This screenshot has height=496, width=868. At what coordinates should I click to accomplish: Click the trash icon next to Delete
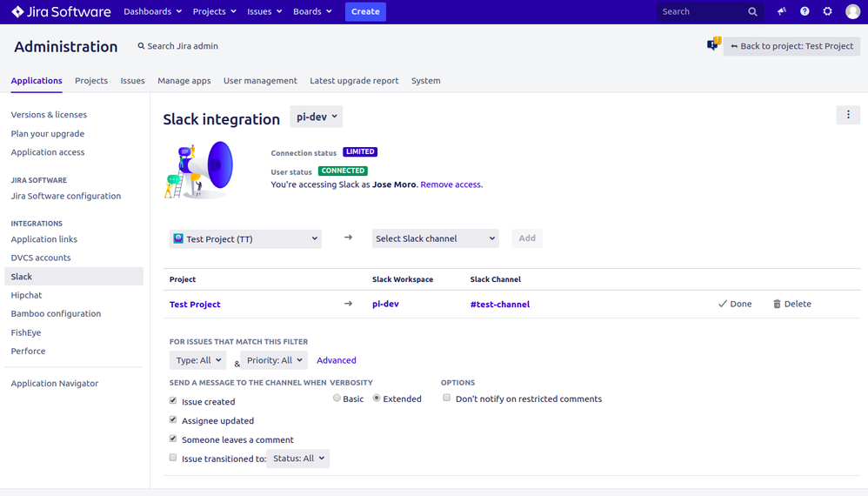pyautogui.click(x=777, y=304)
